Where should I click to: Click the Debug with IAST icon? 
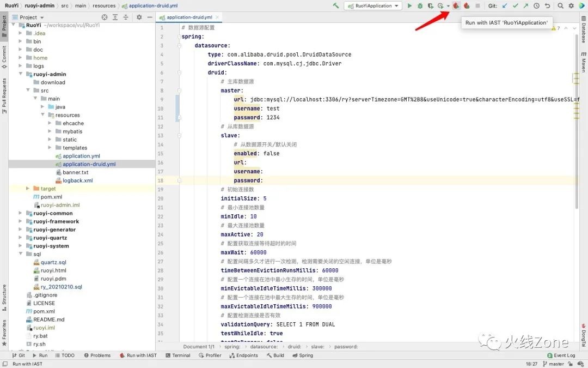click(x=467, y=5)
